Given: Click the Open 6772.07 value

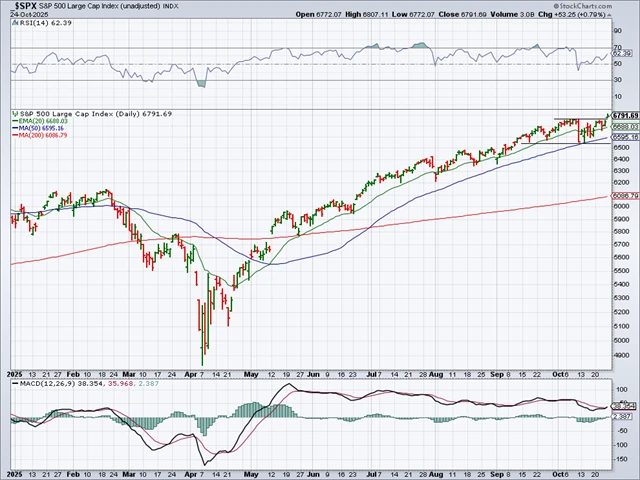Looking at the screenshot, I should (318, 15).
